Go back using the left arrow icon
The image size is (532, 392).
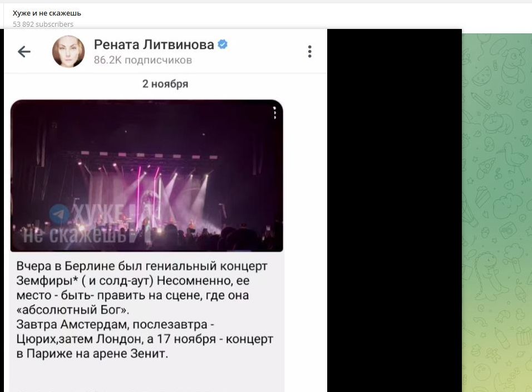pos(24,52)
